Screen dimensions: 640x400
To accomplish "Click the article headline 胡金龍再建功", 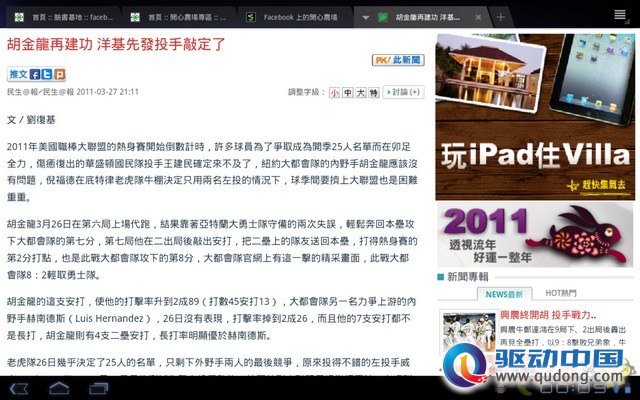I will click(x=116, y=44).
